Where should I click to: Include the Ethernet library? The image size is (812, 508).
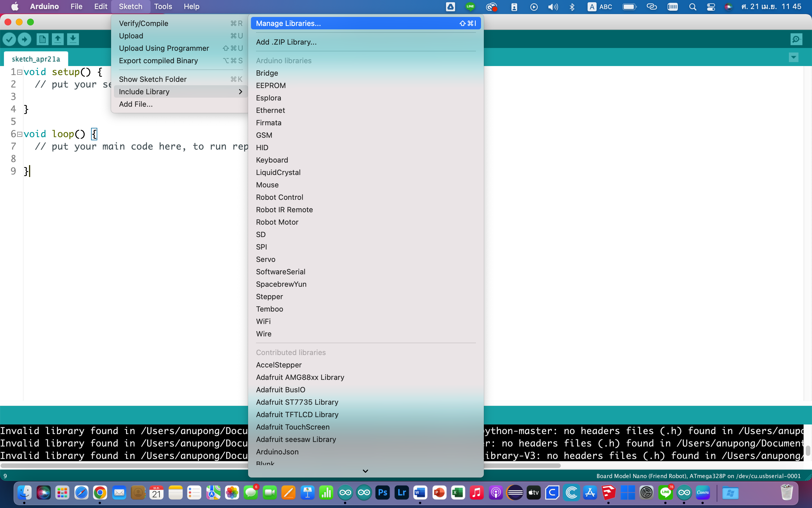[x=366, y=110]
